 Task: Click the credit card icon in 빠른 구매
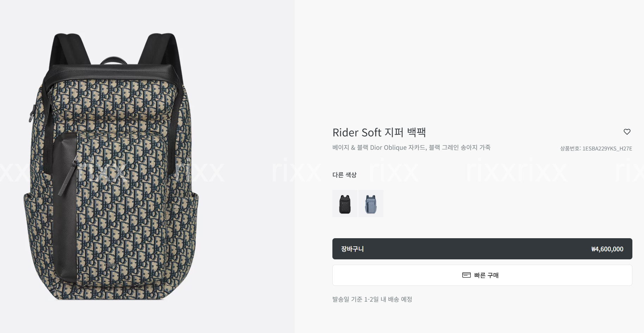coord(466,275)
